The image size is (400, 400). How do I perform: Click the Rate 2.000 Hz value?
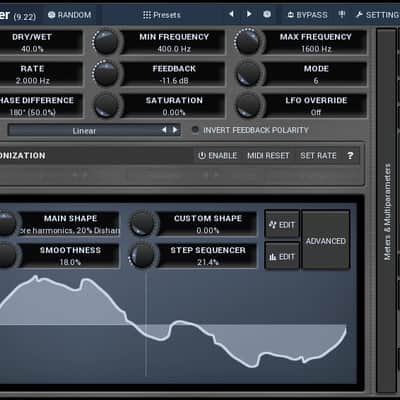point(32,81)
